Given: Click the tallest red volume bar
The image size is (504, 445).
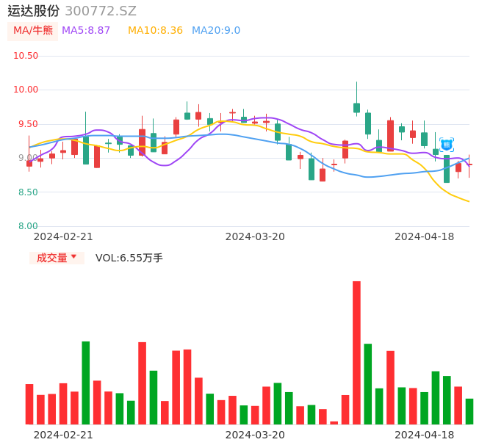Looking at the screenshot, I should point(356,352).
